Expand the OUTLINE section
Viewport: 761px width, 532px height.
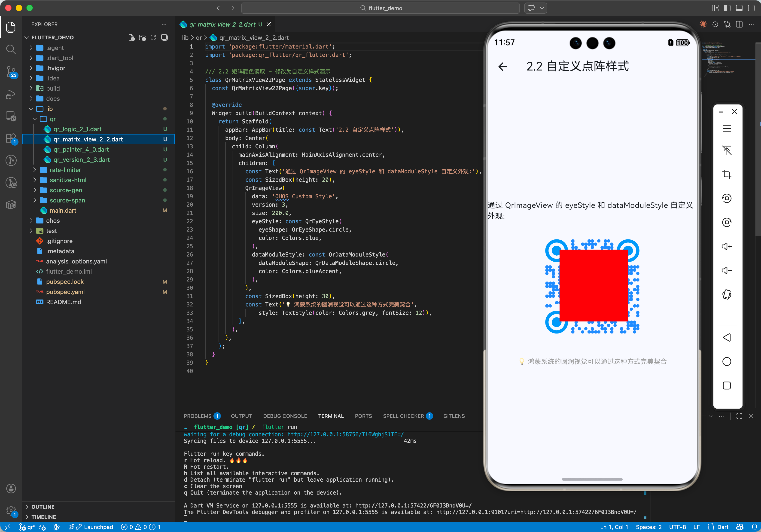43,507
